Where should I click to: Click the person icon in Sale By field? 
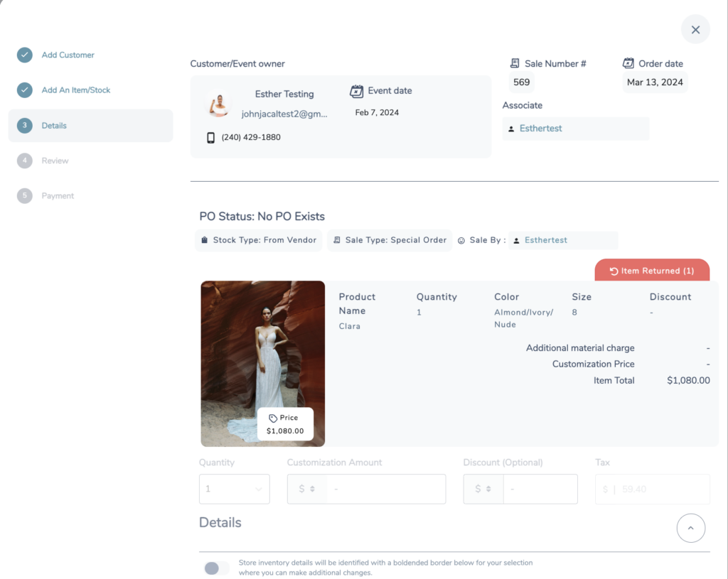516,240
